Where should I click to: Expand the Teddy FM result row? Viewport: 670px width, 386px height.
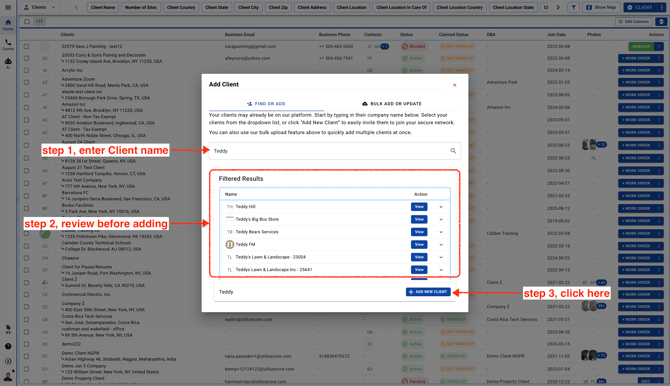pyautogui.click(x=441, y=245)
